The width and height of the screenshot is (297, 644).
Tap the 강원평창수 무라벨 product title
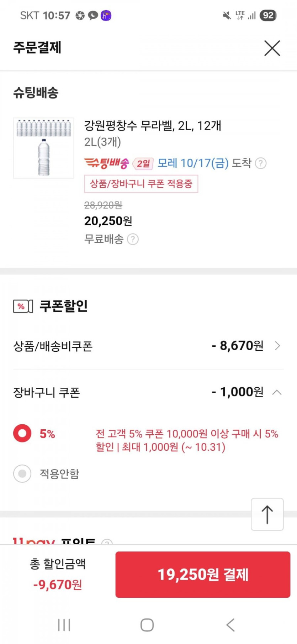(153, 126)
